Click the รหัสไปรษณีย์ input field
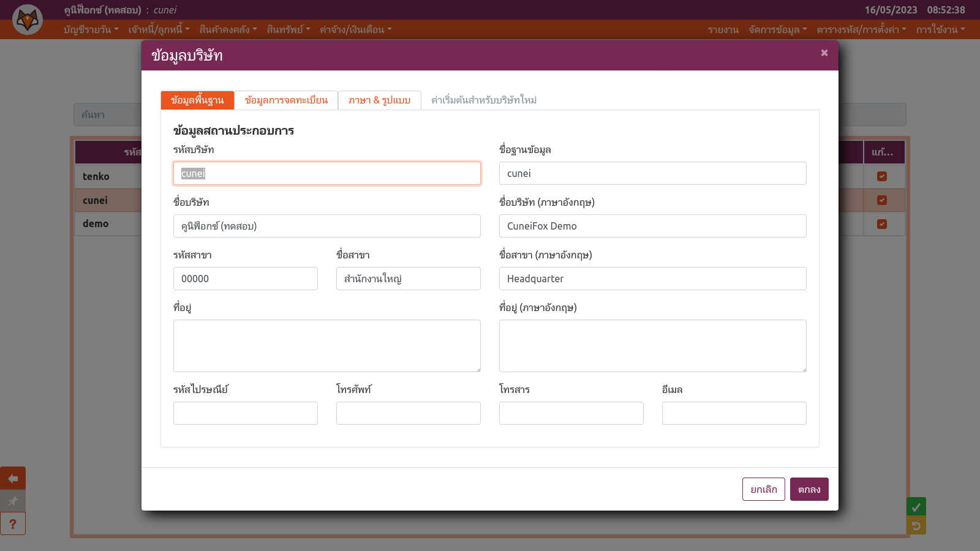This screenshot has height=551, width=980. (x=245, y=413)
